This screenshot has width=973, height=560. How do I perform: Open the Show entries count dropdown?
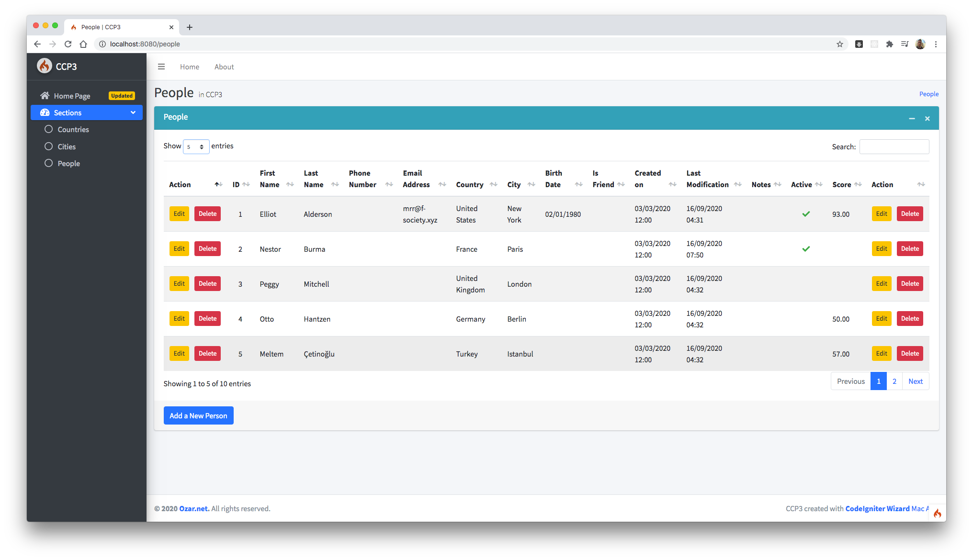196,146
